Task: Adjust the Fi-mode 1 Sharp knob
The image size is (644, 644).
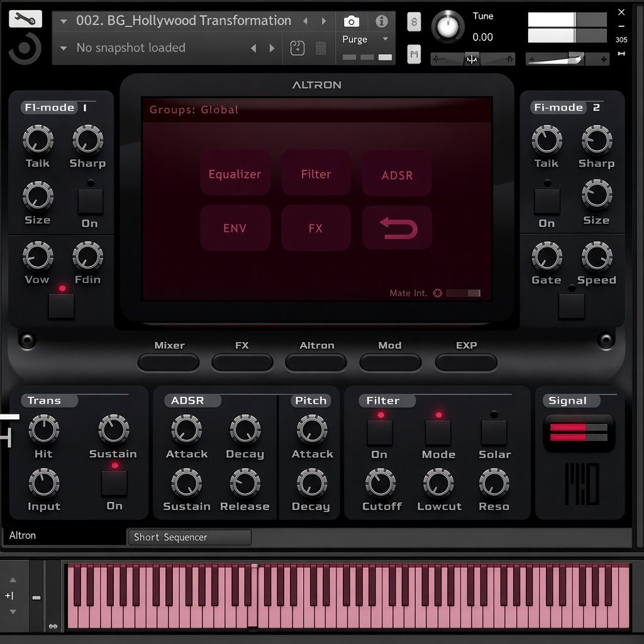Action: 87,140
